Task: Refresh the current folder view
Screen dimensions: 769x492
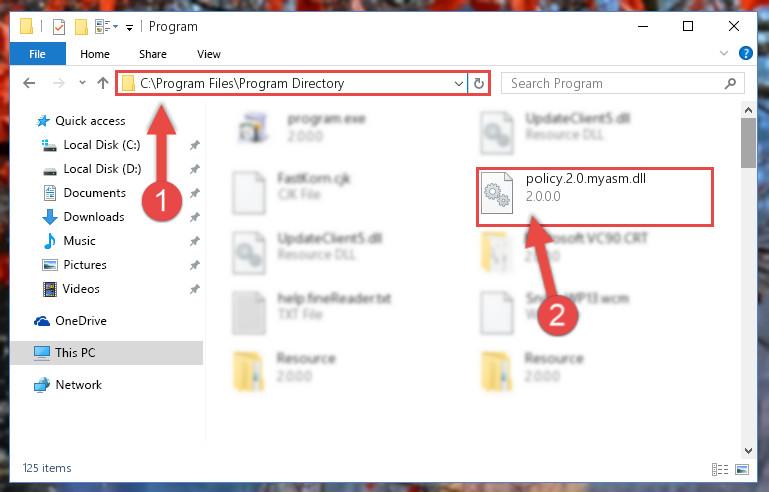Action: [x=479, y=83]
